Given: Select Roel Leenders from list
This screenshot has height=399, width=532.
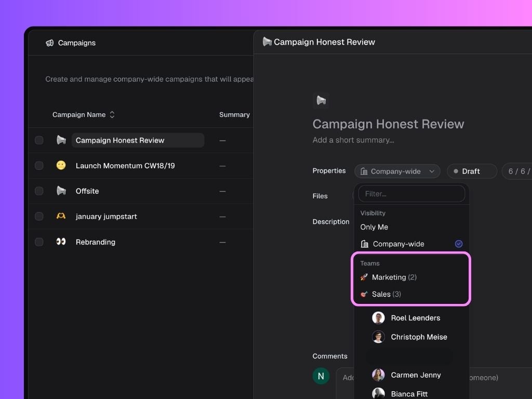Looking at the screenshot, I should coord(416,318).
